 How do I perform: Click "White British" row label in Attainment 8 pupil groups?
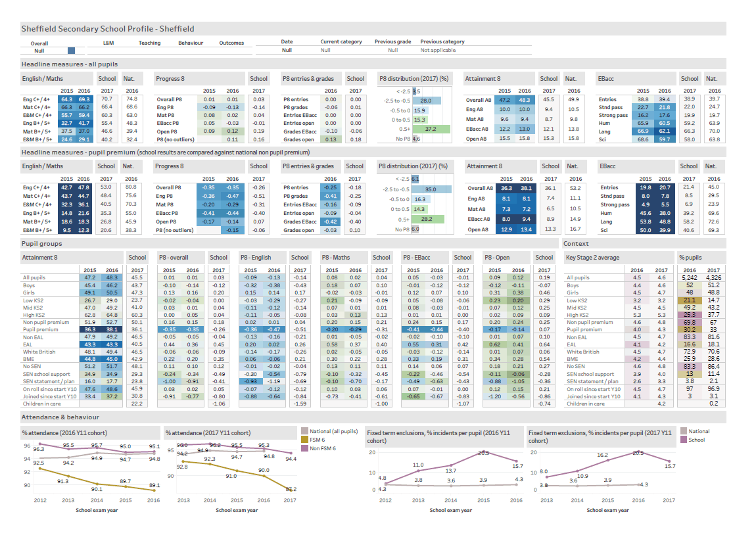pyautogui.click(x=39, y=352)
